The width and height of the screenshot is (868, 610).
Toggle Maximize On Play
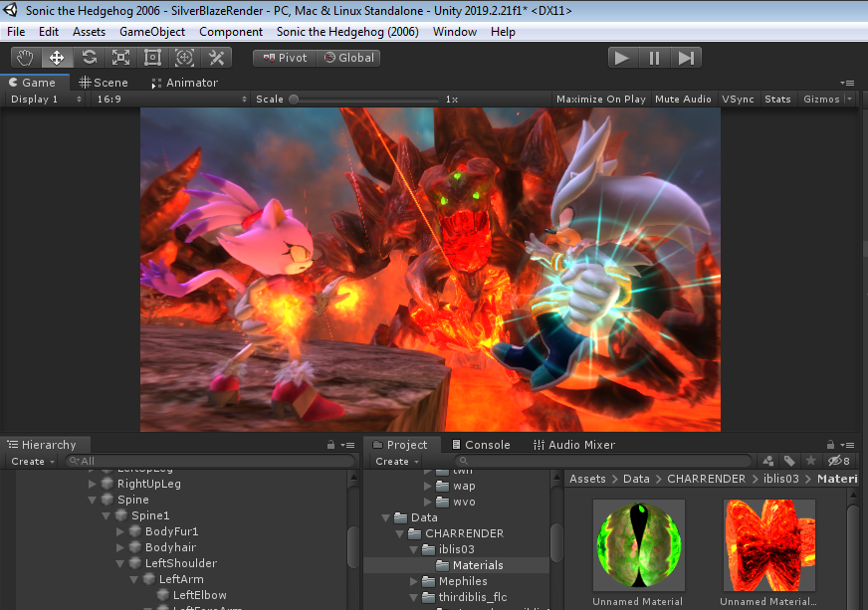pyautogui.click(x=601, y=100)
